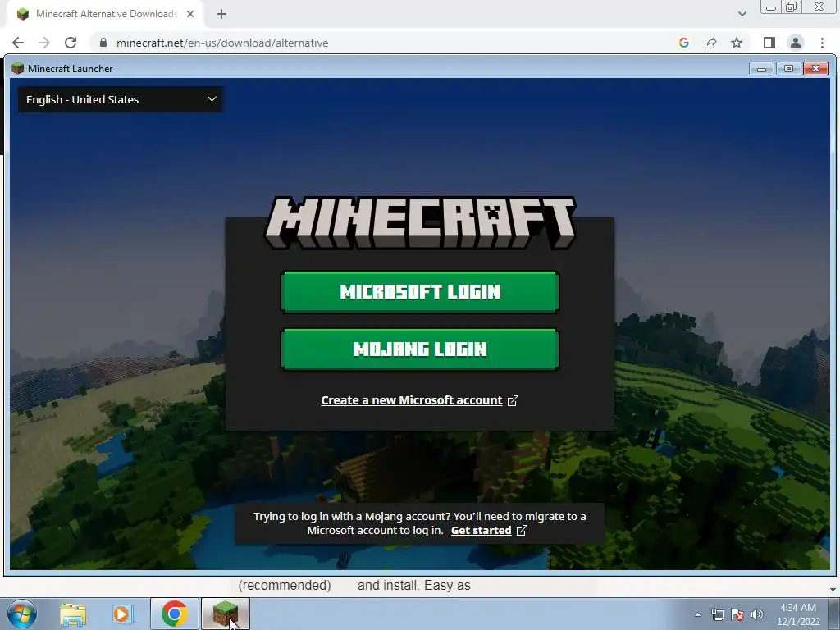The width and height of the screenshot is (840, 630).
Task: Open a new Chrome tab
Action: click(x=221, y=14)
